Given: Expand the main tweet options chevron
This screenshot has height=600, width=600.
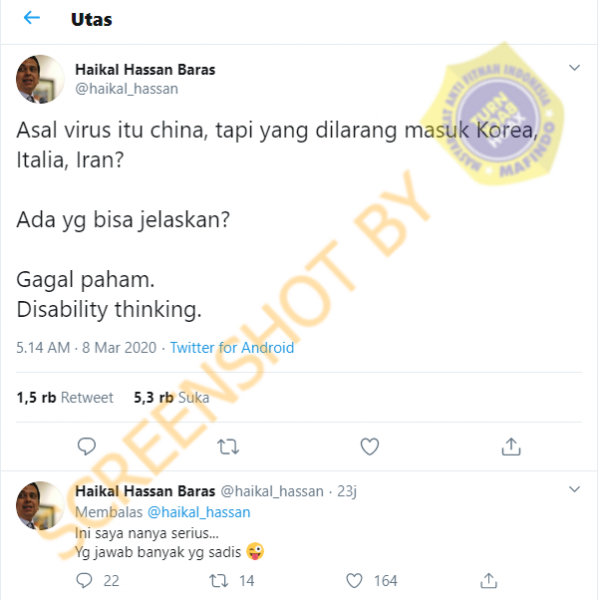Looking at the screenshot, I should [574, 68].
